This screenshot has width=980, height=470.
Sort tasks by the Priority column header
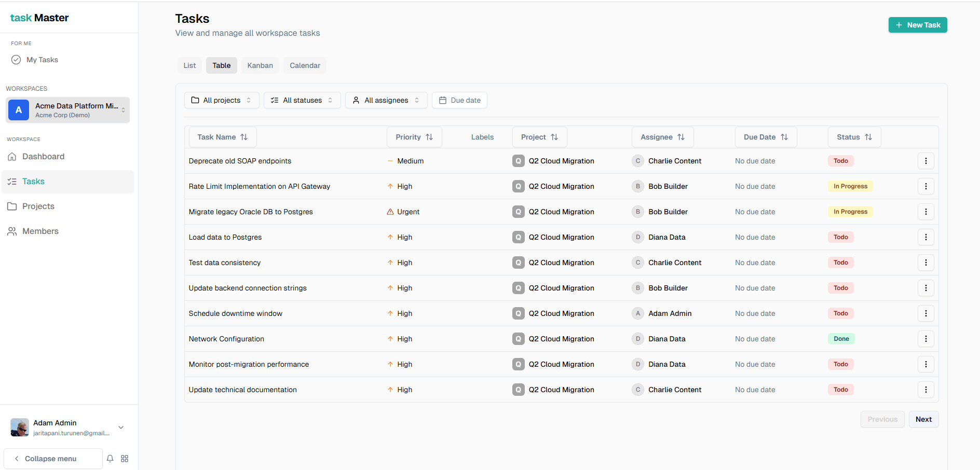click(414, 136)
